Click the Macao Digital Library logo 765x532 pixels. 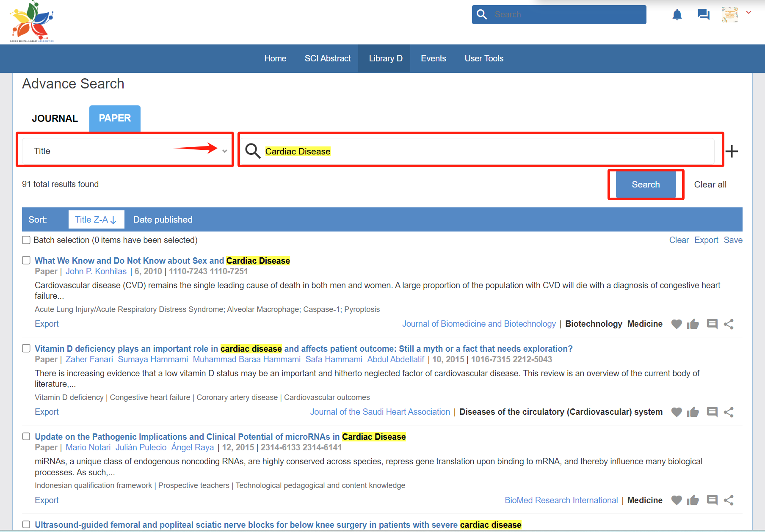32,21
